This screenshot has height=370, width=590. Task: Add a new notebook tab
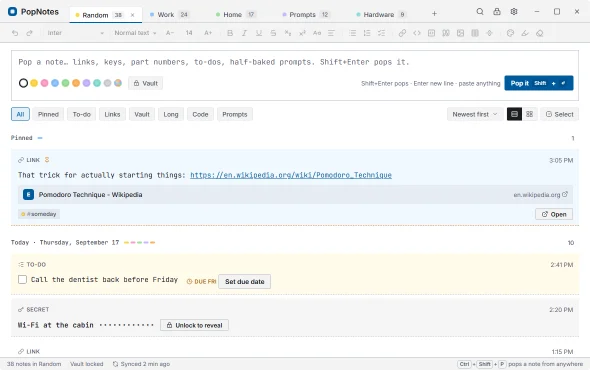(434, 14)
